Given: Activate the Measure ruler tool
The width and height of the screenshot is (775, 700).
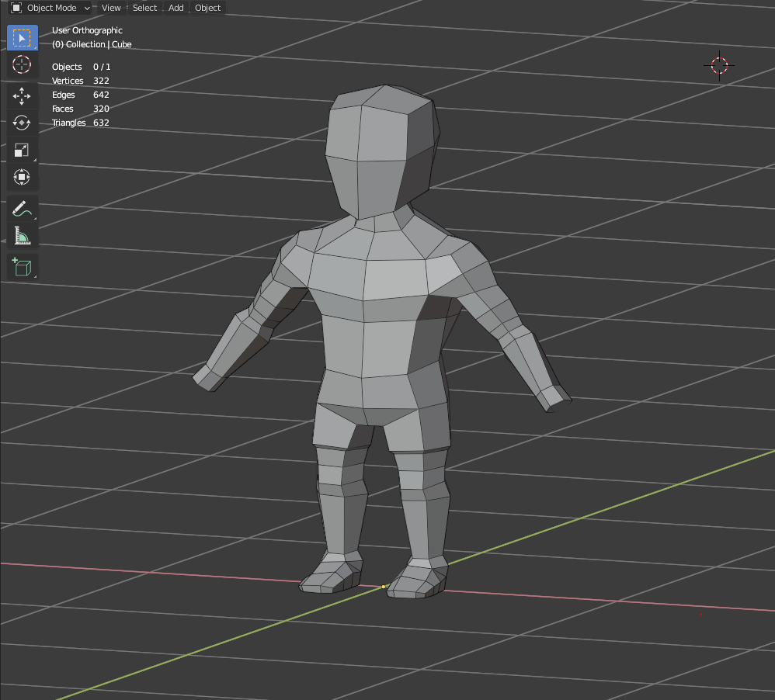Looking at the screenshot, I should tap(22, 235).
